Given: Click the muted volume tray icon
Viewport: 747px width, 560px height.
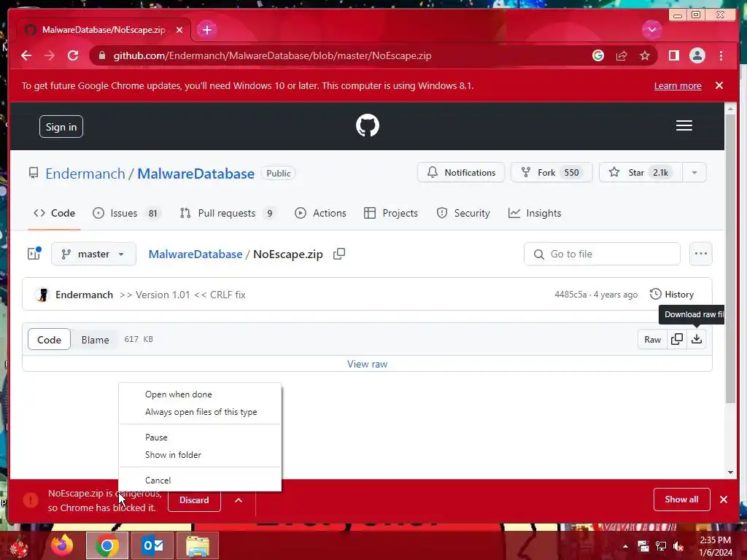Looking at the screenshot, I should tap(678, 546).
